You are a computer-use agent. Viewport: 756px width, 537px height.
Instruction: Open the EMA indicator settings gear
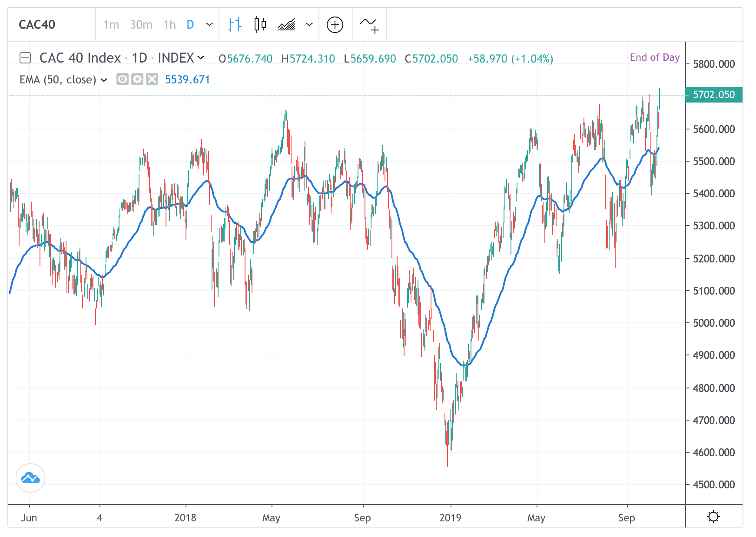click(x=137, y=80)
